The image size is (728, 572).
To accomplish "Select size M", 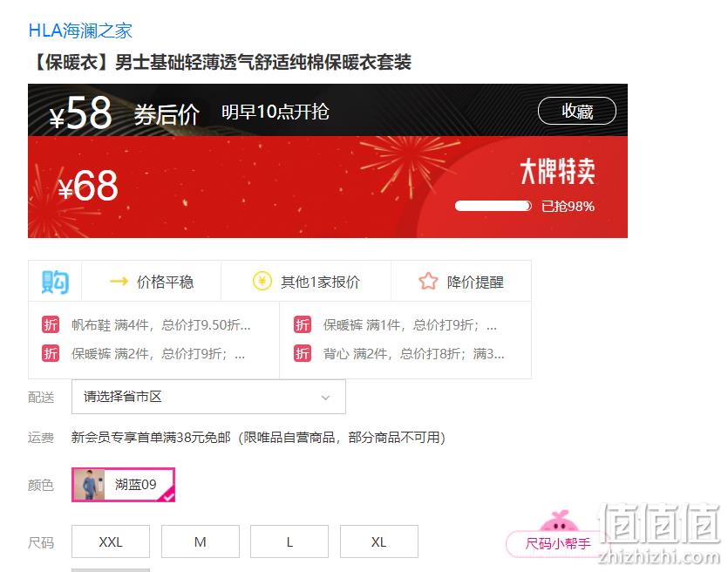I will point(201,541).
